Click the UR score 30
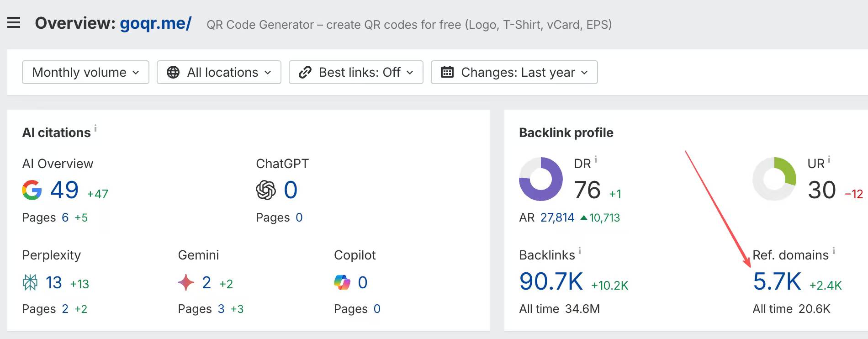The image size is (868, 339). tap(822, 190)
